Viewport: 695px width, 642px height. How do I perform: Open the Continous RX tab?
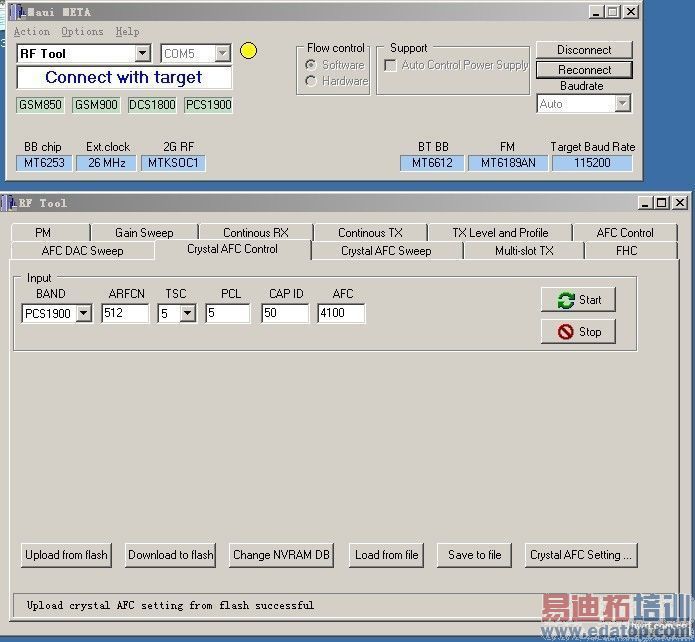[256, 233]
